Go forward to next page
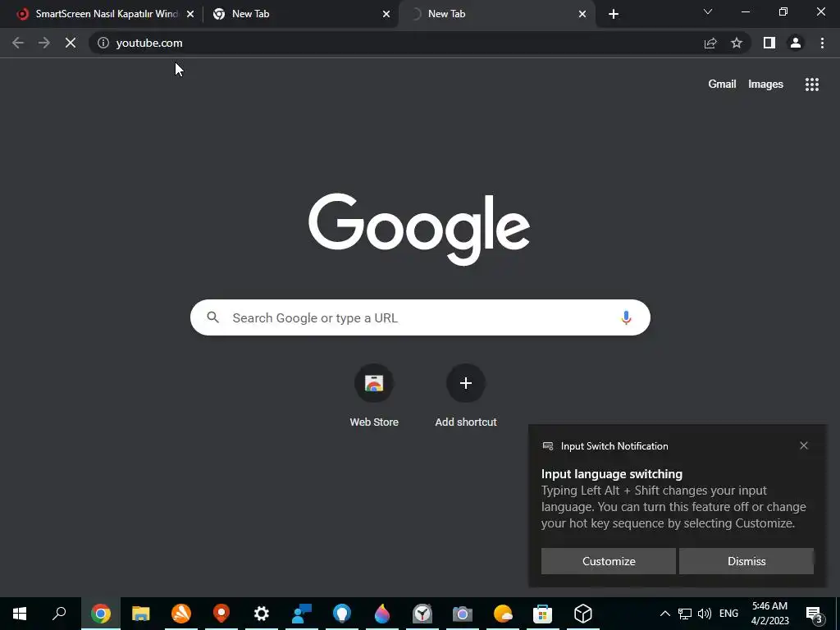This screenshot has width=840, height=630. tap(44, 43)
